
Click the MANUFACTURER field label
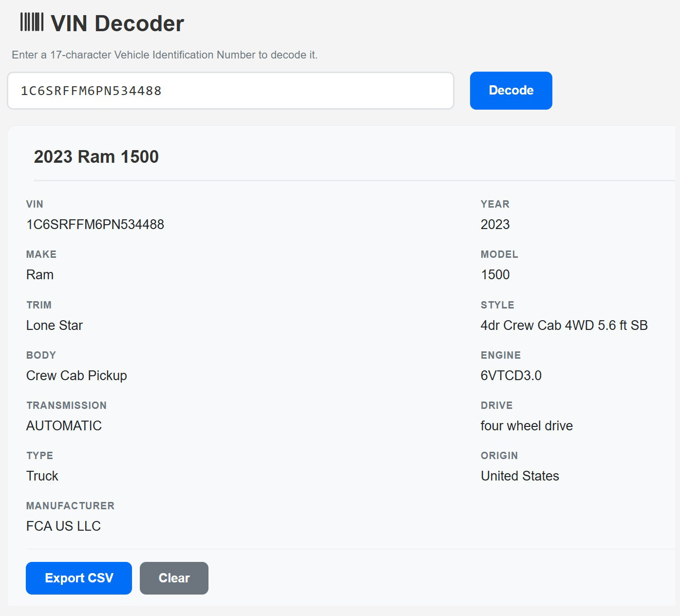tap(71, 506)
